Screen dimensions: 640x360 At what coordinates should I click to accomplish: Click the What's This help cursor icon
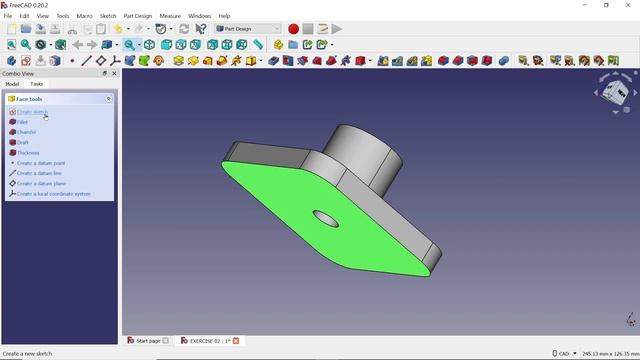tap(200, 29)
